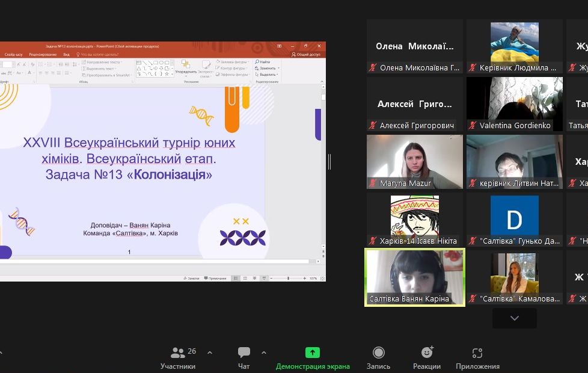Show more participants with the down chevron

[515, 318]
